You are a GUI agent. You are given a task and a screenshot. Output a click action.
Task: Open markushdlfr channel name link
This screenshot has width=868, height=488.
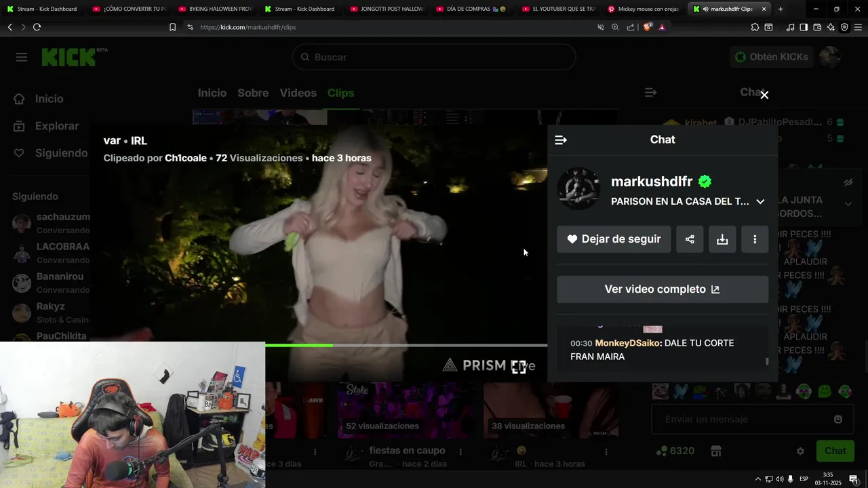click(652, 182)
